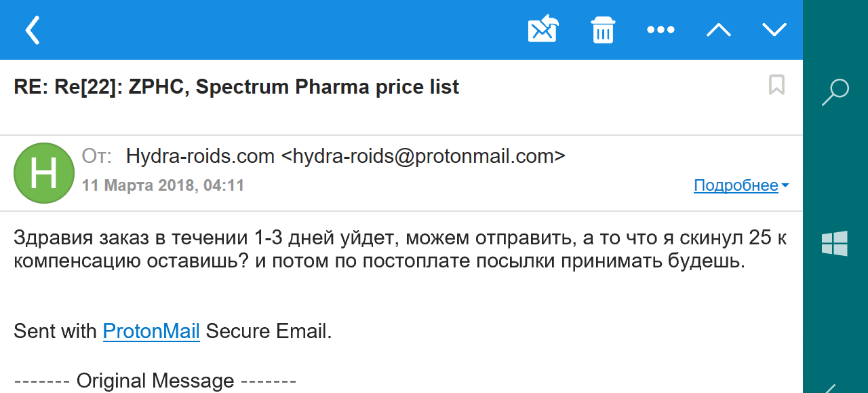Go to next message with down chevron
Viewport: 868px width, 393px height.
[774, 30]
